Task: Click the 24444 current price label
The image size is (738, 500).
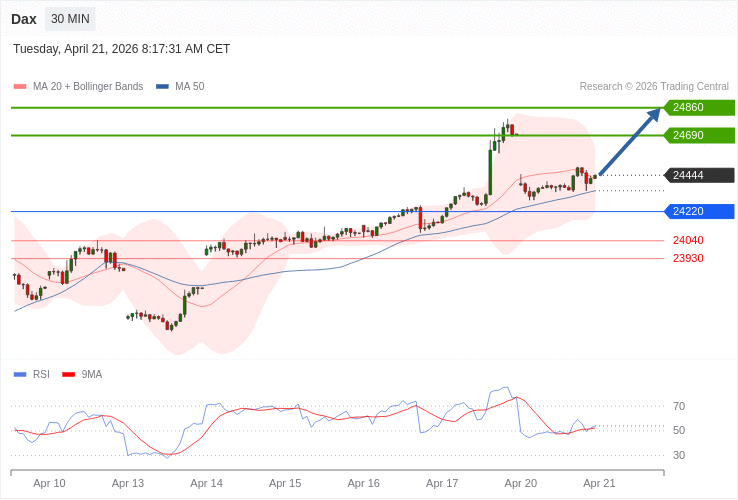Action: tap(699, 175)
